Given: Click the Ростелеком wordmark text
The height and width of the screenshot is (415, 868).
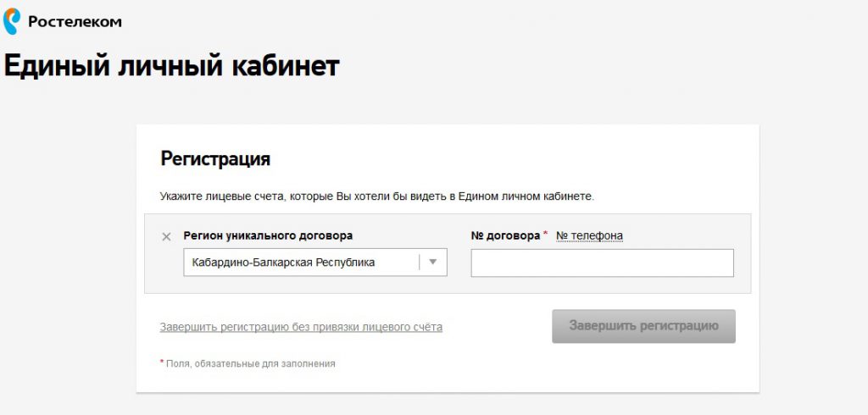Looking at the screenshot, I should coord(75,22).
